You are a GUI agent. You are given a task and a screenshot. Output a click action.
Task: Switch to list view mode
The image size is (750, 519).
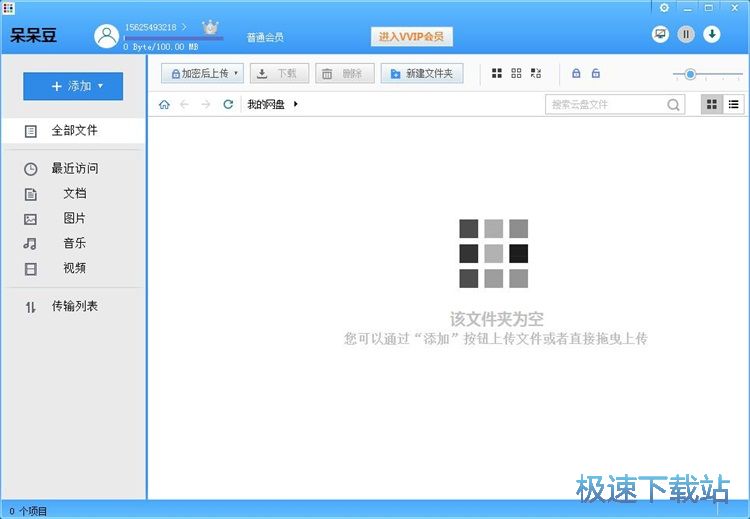(735, 104)
